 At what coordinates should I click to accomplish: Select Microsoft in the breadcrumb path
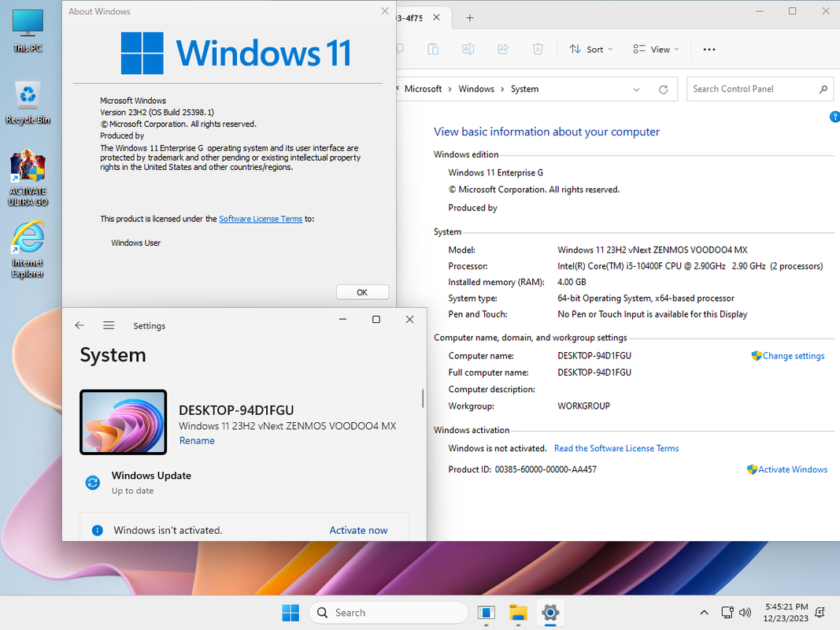coord(424,89)
